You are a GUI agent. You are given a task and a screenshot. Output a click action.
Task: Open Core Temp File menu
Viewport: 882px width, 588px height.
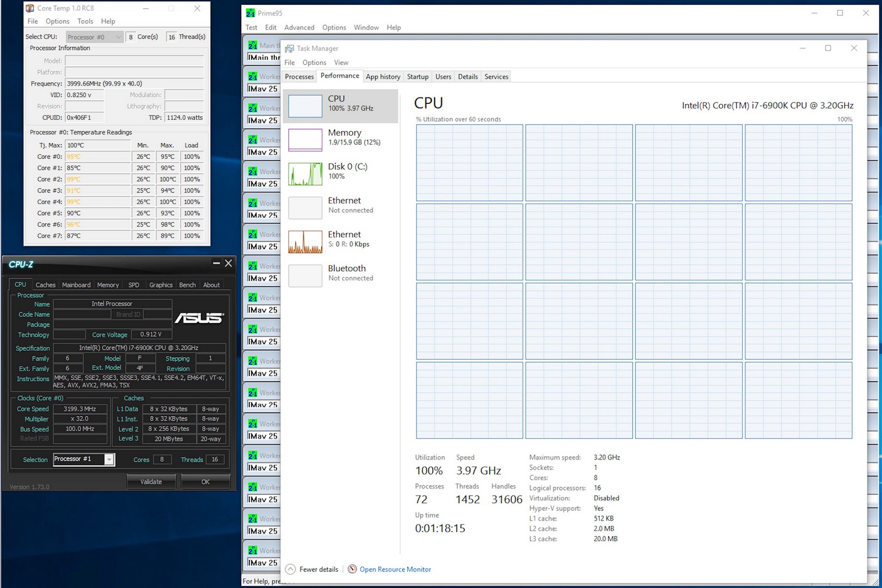pos(33,21)
